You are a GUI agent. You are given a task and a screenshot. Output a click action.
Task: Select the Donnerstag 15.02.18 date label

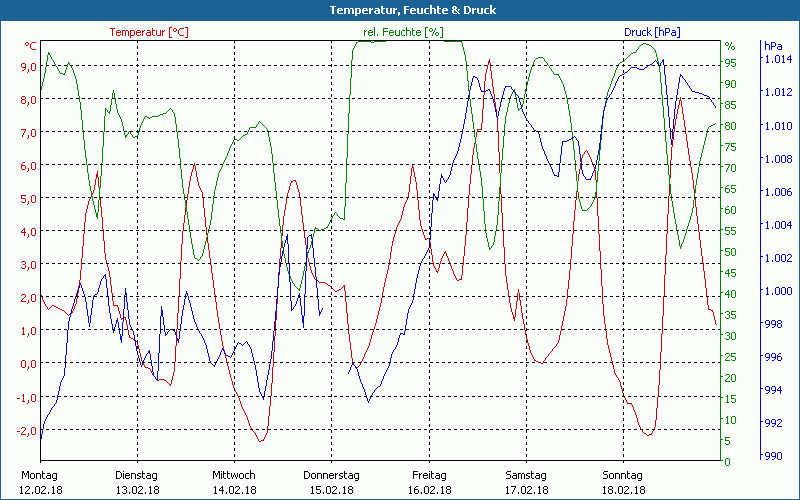click(x=331, y=482)
